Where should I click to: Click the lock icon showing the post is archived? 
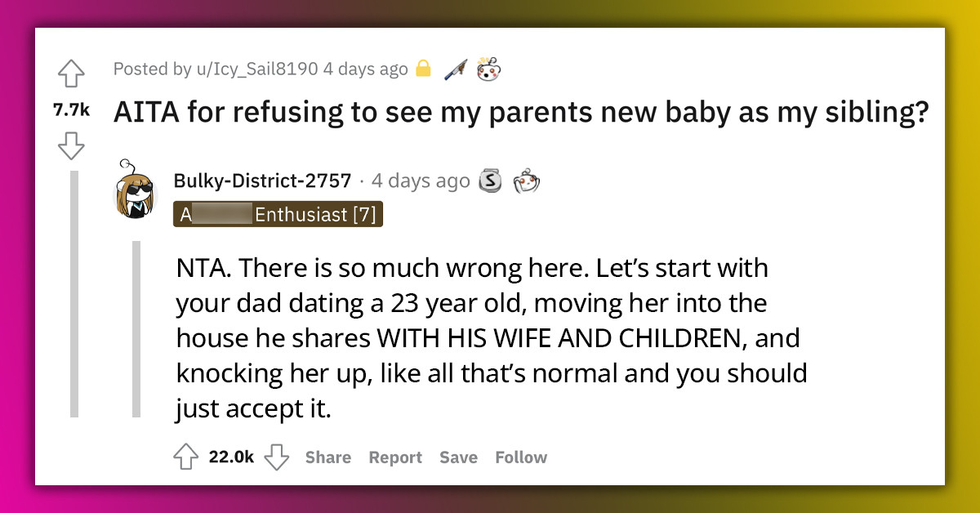pos(424,69)
